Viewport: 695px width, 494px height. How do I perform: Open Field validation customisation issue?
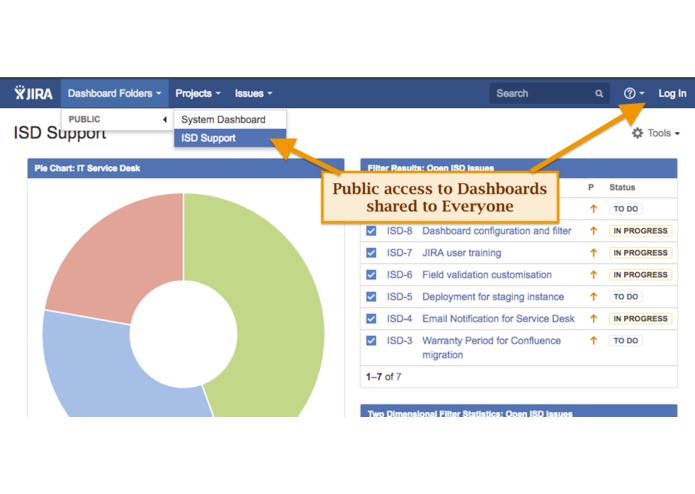[487, 275]
